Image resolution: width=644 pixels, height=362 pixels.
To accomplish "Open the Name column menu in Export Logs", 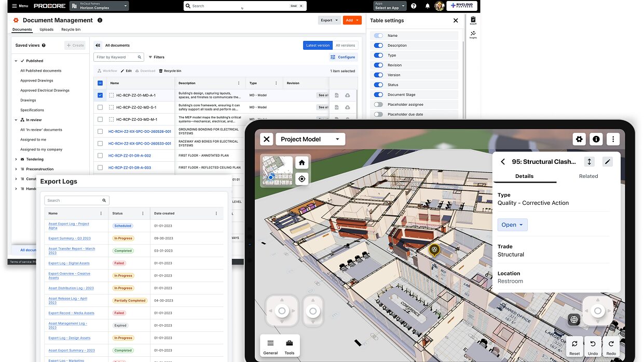I will pyautogui.click(x=101, y=213).
